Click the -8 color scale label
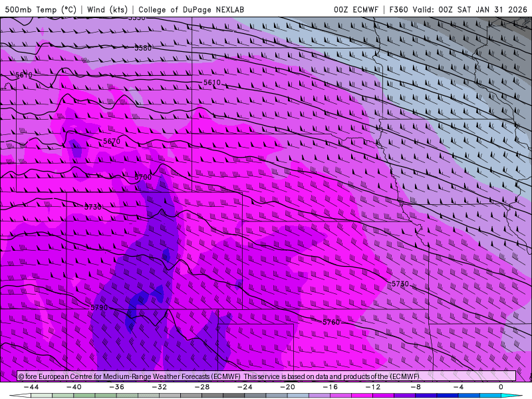Image resolution: width=532 pixels, height=399 pixels. point(416,387)
